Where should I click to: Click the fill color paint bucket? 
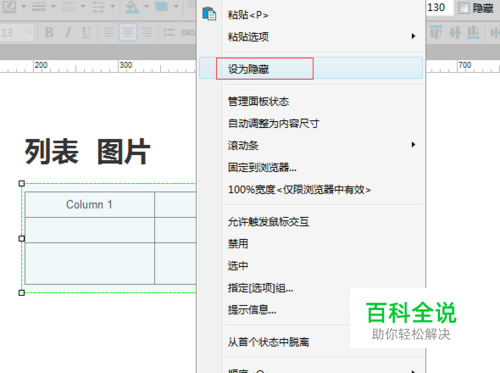tap(132, 6)
